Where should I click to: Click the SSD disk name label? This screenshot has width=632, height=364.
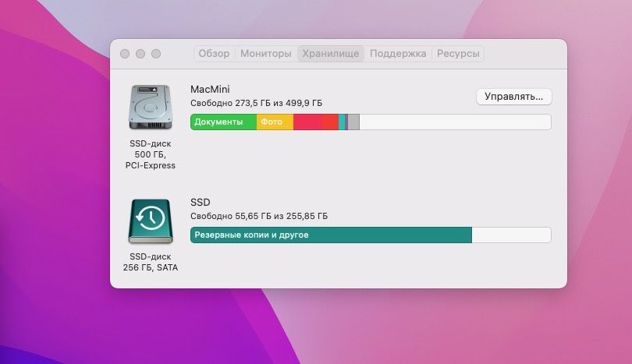pos(201,202)
